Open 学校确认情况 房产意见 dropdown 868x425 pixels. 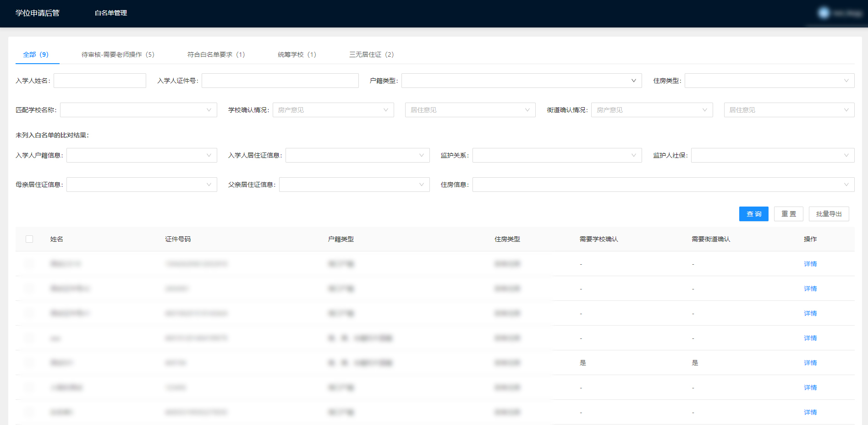click(x=333, y=110)
